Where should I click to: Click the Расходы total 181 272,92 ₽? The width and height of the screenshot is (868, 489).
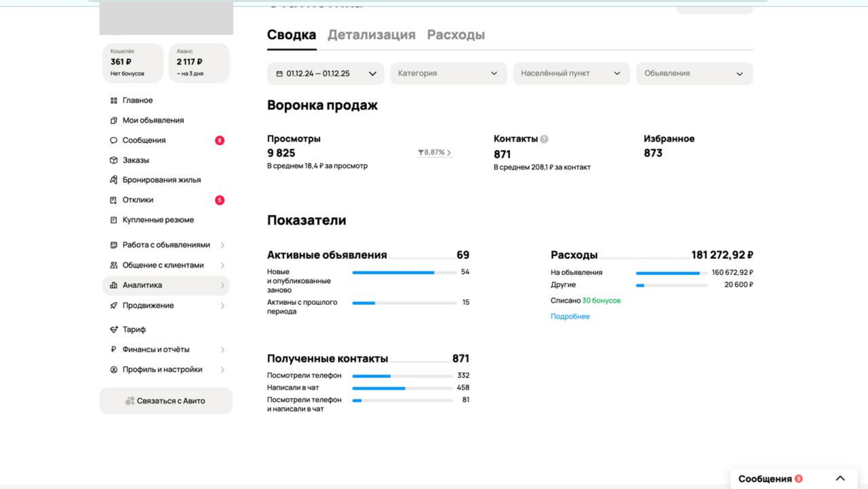pyautogui.click(x=722, y=255)
